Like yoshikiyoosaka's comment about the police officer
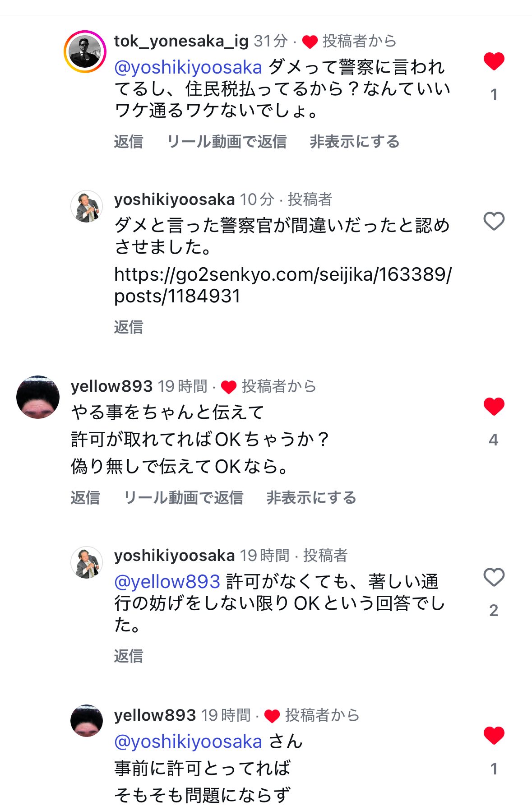 (x=494, y=221)
